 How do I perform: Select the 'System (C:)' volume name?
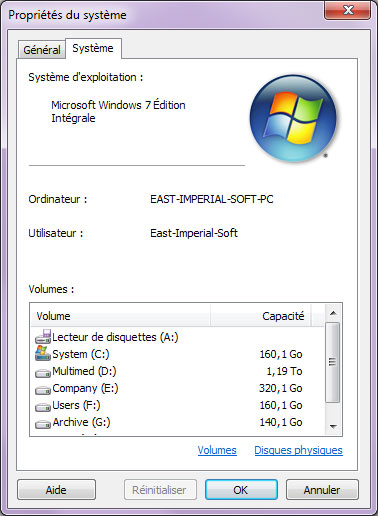coord(81,354)
